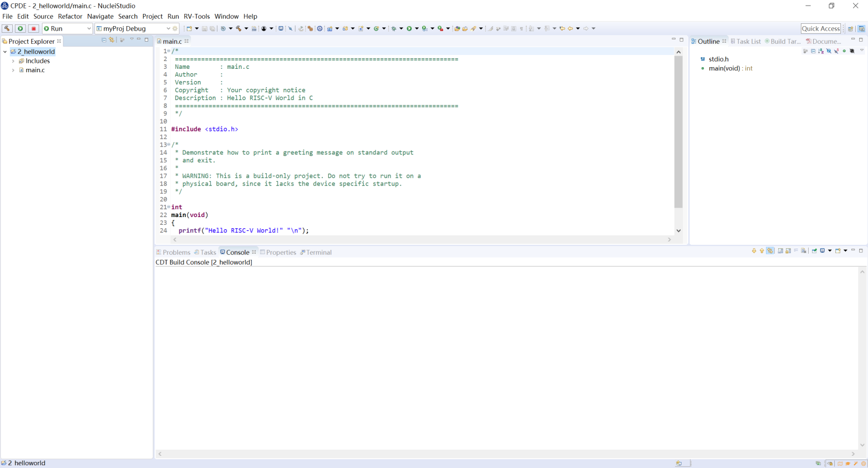
Task: Switch to the Properties tab
Action: click(x=278, y=252)
